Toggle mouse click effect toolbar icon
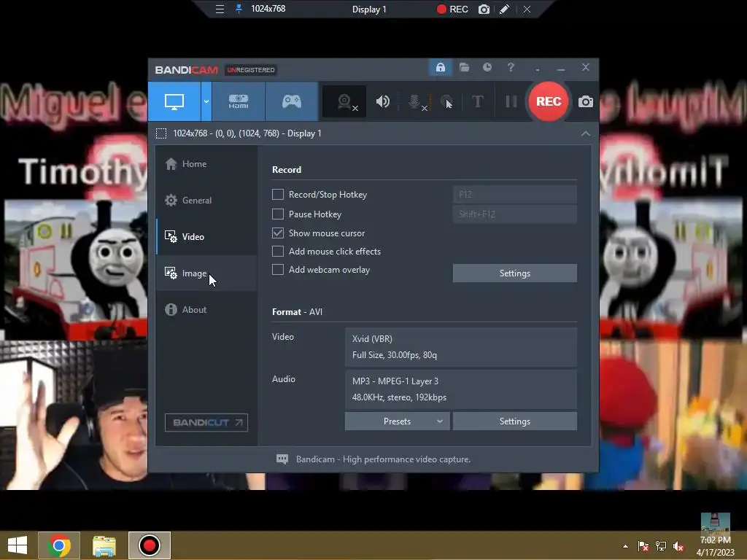The height and width of the screenshot is (560, 747). (x=447, y=101)
